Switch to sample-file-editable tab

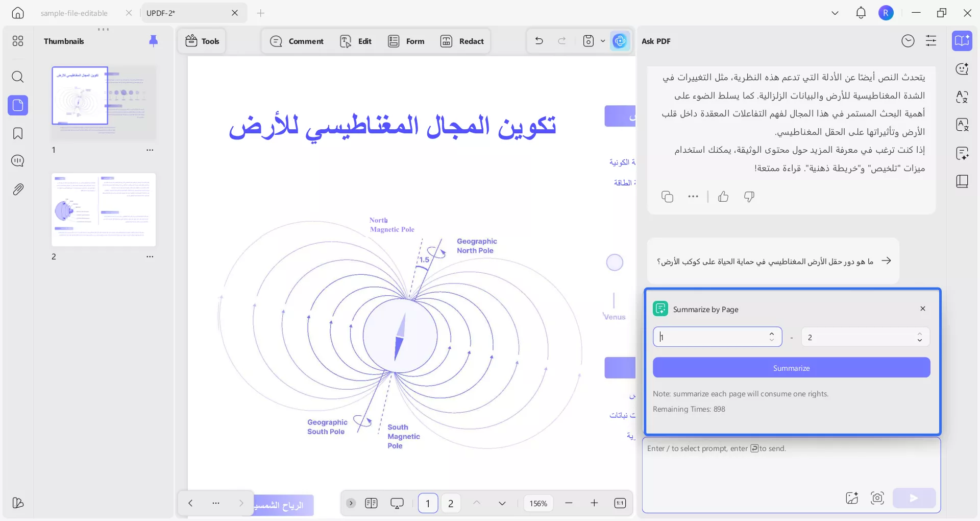[74, 13]
